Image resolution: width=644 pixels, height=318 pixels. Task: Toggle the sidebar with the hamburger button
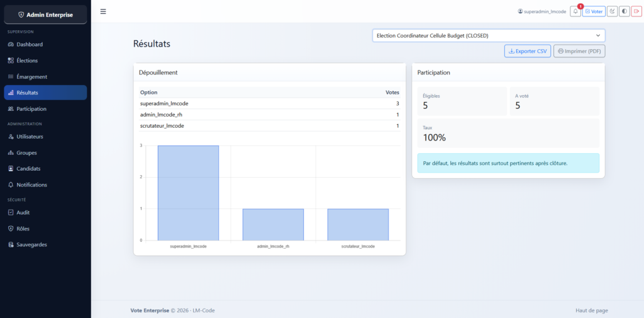(103, 11)
